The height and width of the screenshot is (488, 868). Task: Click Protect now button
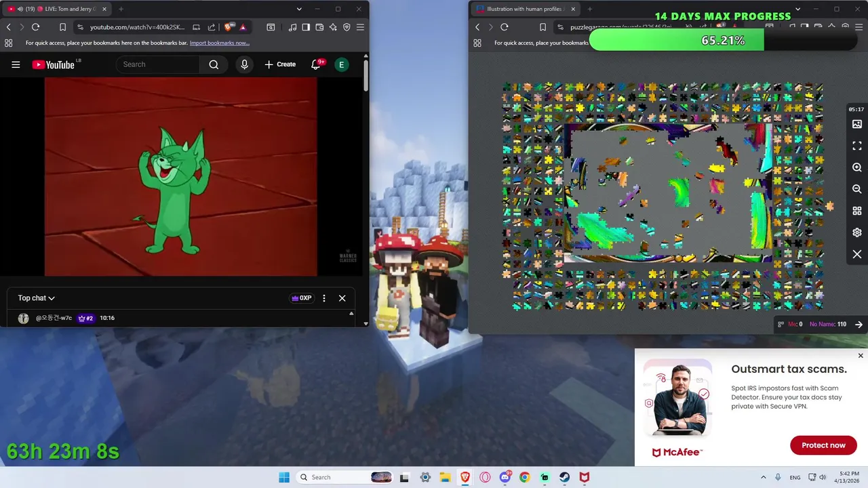tap(823, 445)
